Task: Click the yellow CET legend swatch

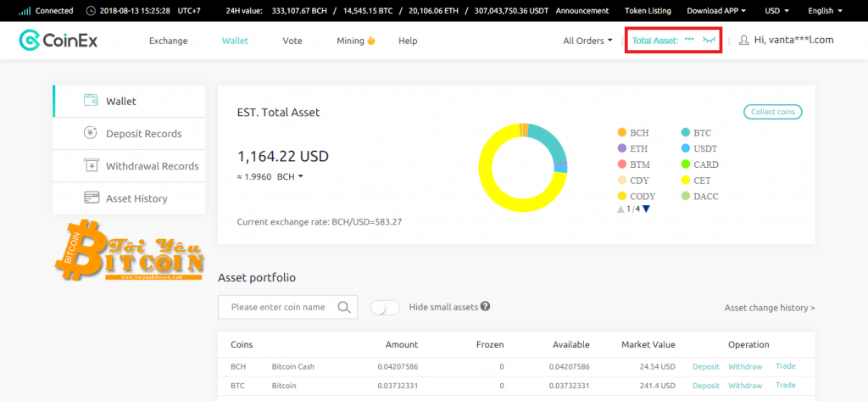Action: [686, 181]
